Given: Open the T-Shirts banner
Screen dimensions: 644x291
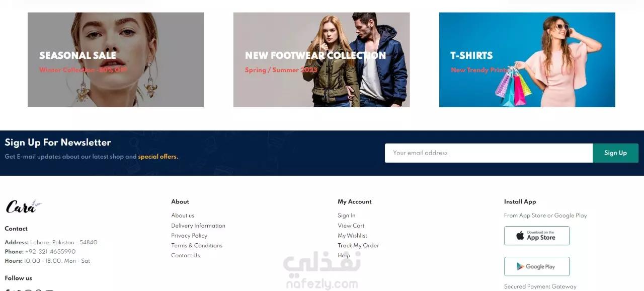Looking at the screenshot, I should (x=527, y=60).
